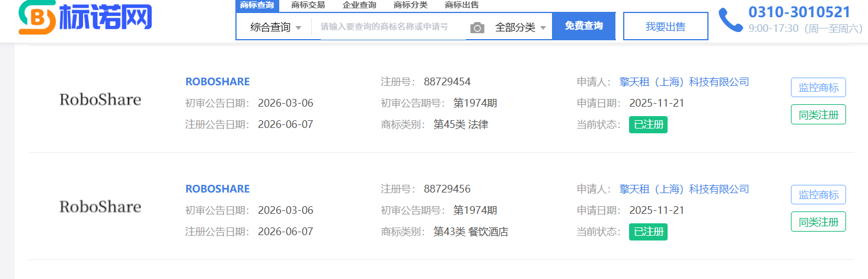Open ROBOSHARE title for registration 88729454

pos(218,82)
